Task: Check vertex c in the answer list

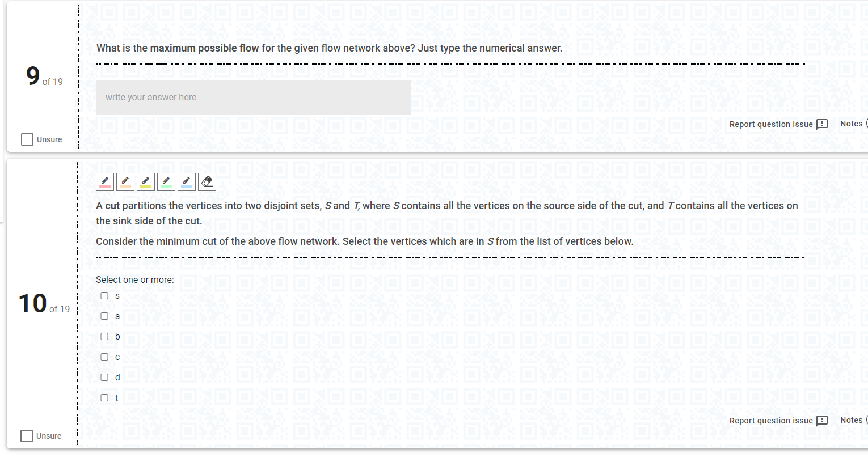Action: click(104, 357)
